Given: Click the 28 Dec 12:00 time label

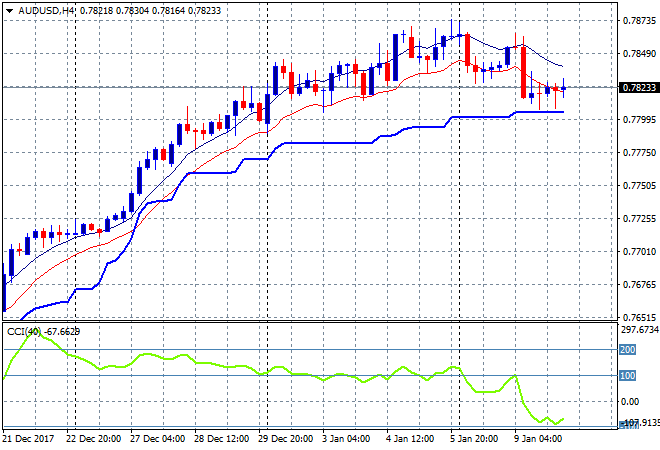Looking at the screenshot, I should click(221, 439).
